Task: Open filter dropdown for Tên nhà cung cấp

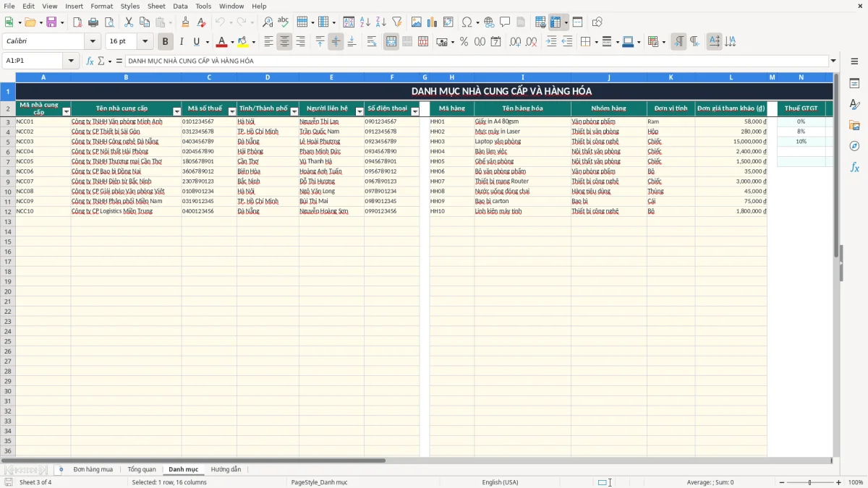Action: click(x=177, y=111)
